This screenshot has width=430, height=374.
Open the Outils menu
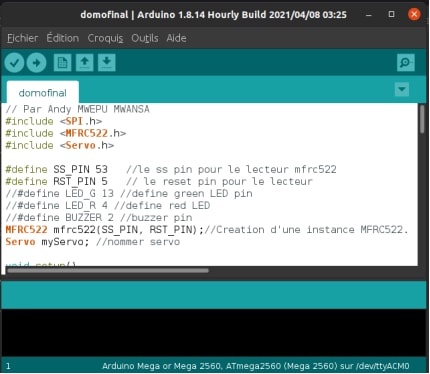pos(145,38)
